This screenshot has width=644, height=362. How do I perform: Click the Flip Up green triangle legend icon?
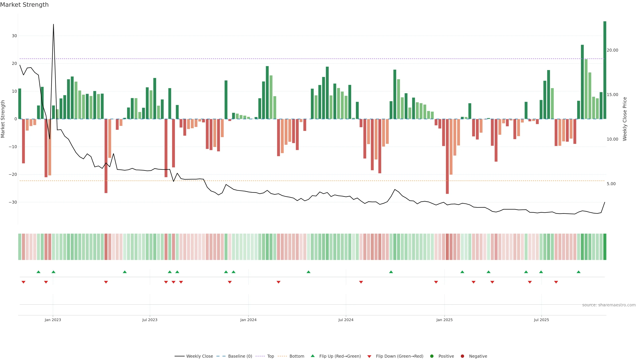pyautogui.click(x=312, y=356)
